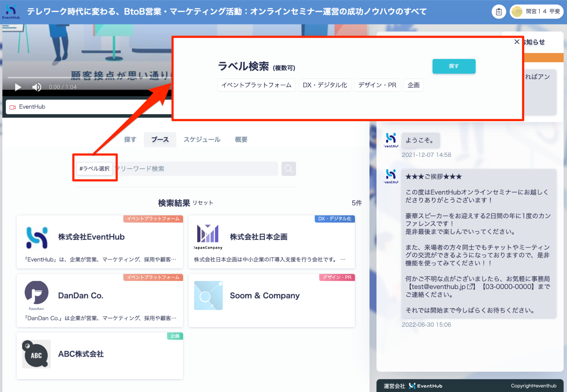Viewport: 567px width, 392px height.
Task: Open the スケジュール tab
Action: tap(202, 139)
